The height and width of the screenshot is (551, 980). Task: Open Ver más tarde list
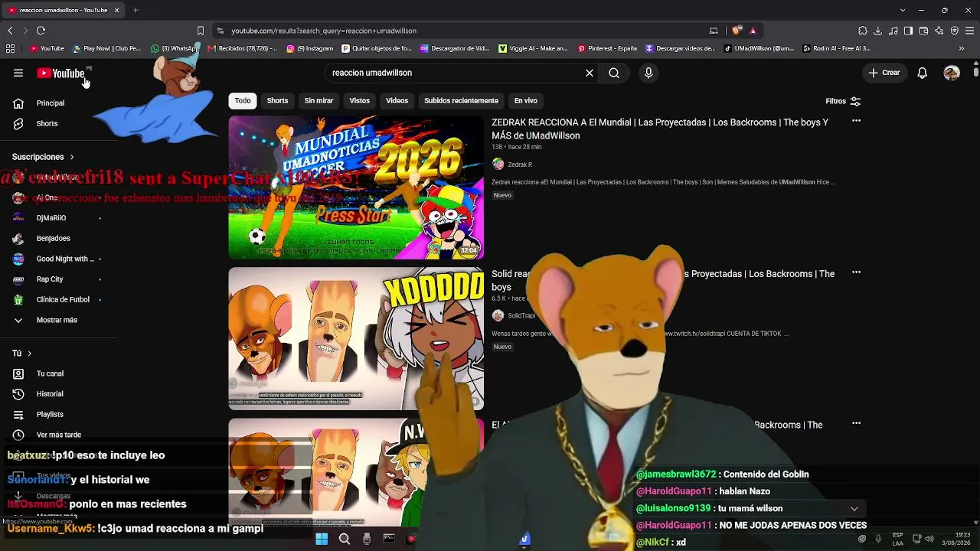pos(58,435)
